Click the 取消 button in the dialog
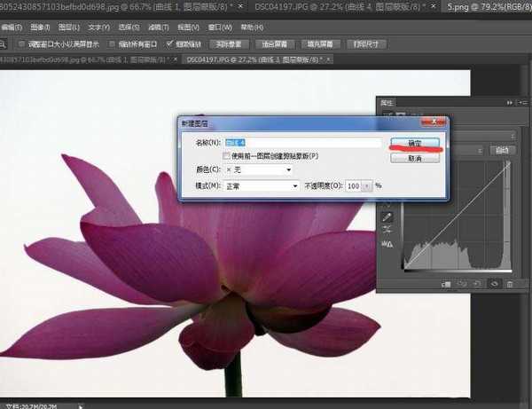532x409 pixels. coord(414,155)
